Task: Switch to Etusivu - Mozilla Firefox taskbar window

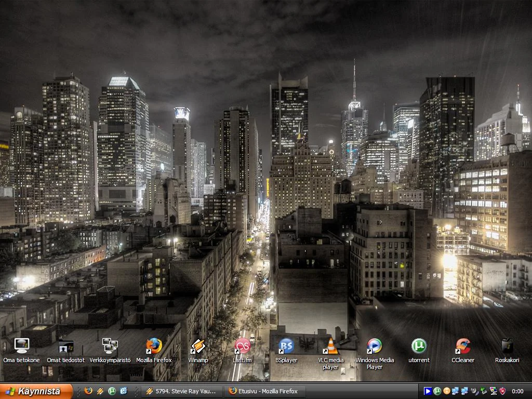Action: pos(264,391)
